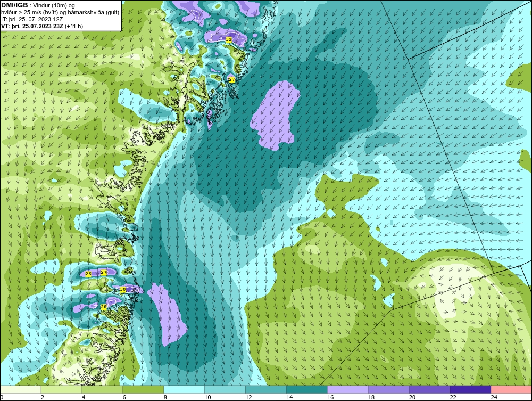Click the legend scale number 24
The width and height of the screenshot is (532, 401).
[494, 397]
